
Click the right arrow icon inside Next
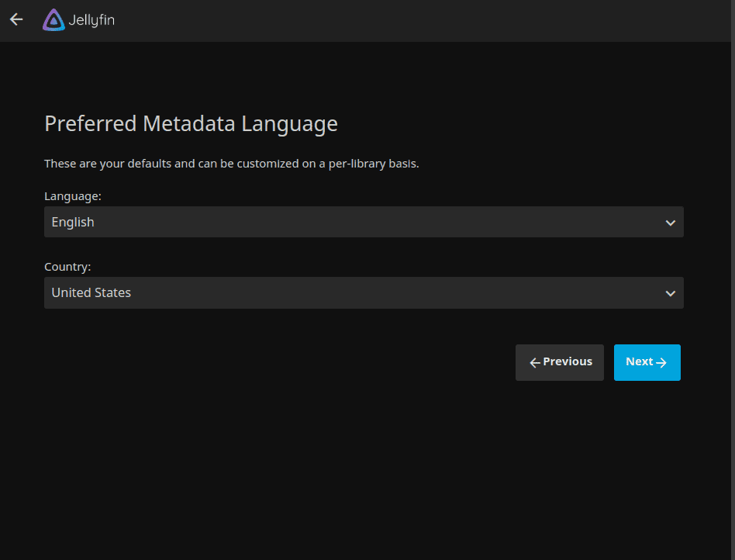coord(661,363)
